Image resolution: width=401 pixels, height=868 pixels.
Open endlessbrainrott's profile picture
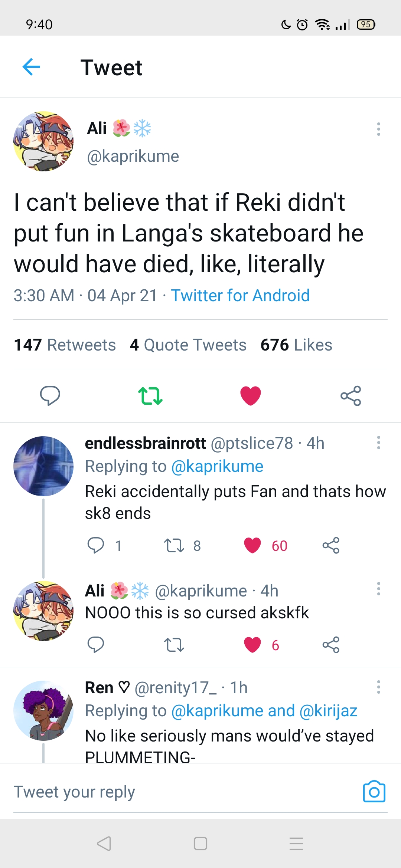[43, 466]
